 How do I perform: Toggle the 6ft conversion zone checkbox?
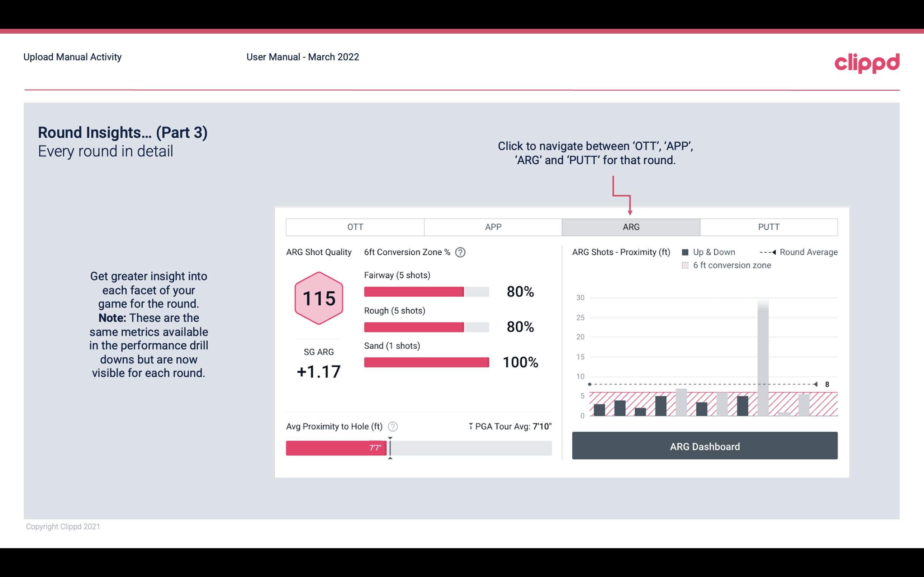tap(687, 264)
